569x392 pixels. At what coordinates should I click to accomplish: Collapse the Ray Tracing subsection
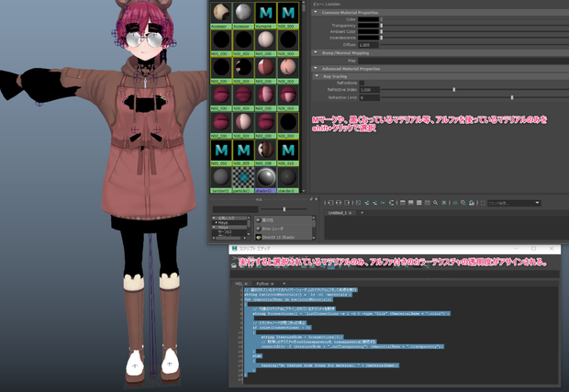coord(317,76)
